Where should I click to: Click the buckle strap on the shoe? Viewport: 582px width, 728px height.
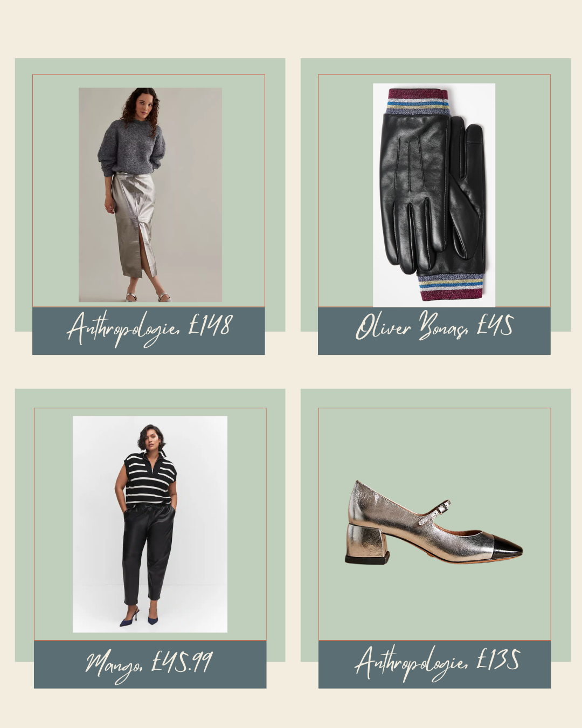[435, 513]
